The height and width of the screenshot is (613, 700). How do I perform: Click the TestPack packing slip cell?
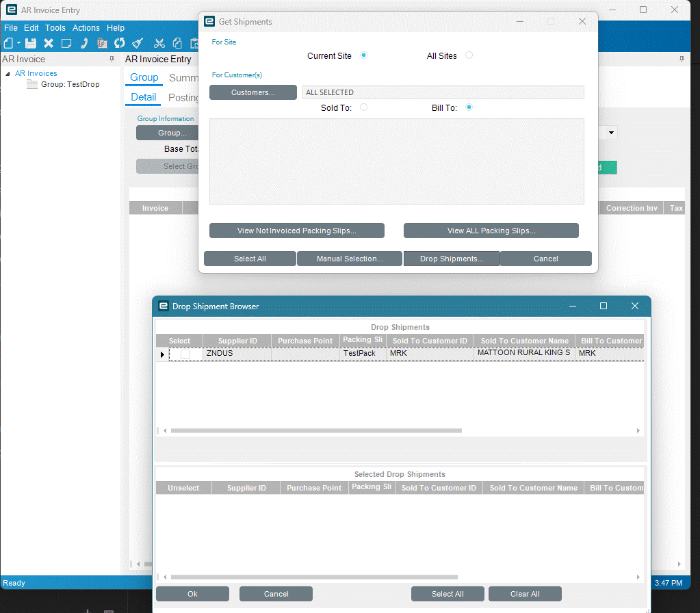363,354
